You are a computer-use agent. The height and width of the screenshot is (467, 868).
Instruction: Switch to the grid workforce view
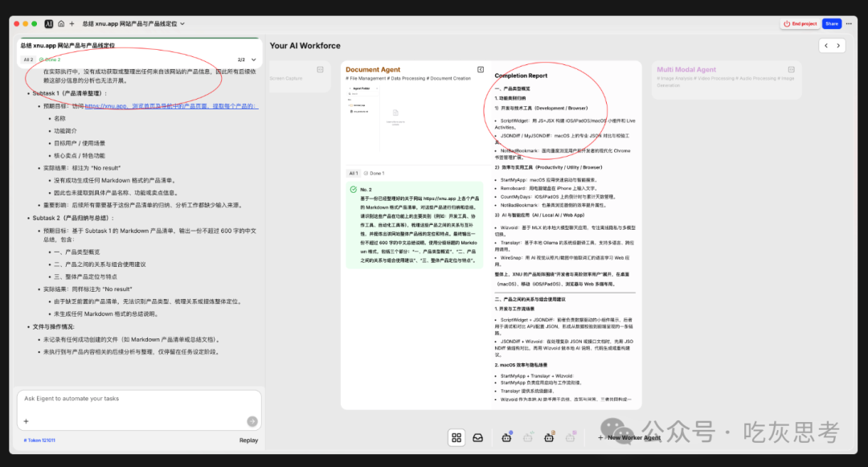click(x=457, y=438)
